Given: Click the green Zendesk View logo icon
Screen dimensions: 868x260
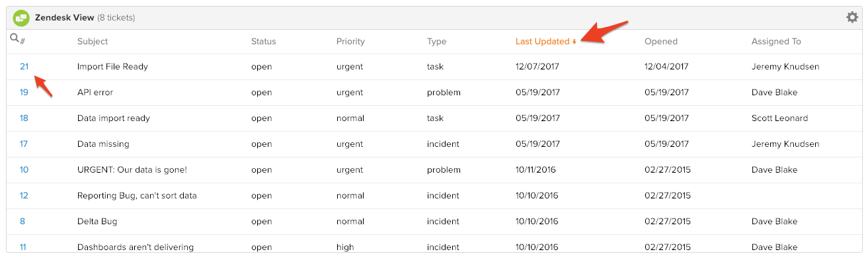Looking at the screenshot, I should (x=20, y=17).
